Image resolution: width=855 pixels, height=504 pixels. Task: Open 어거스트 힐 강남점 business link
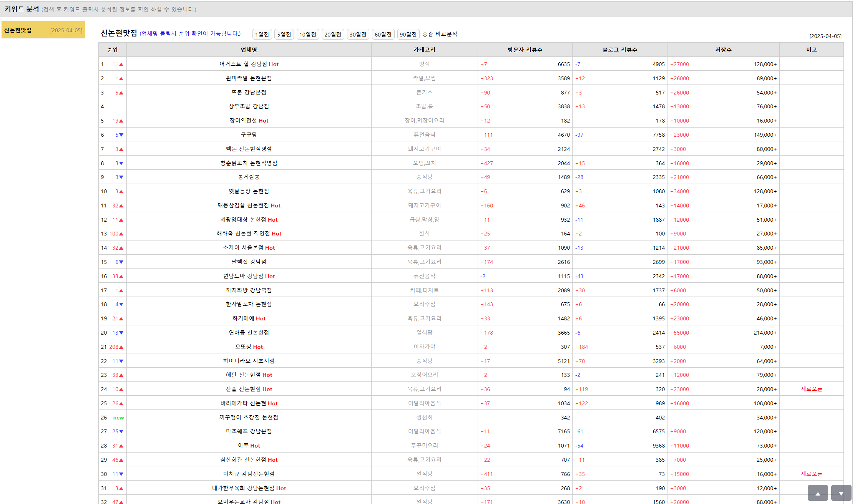(243, 64)
